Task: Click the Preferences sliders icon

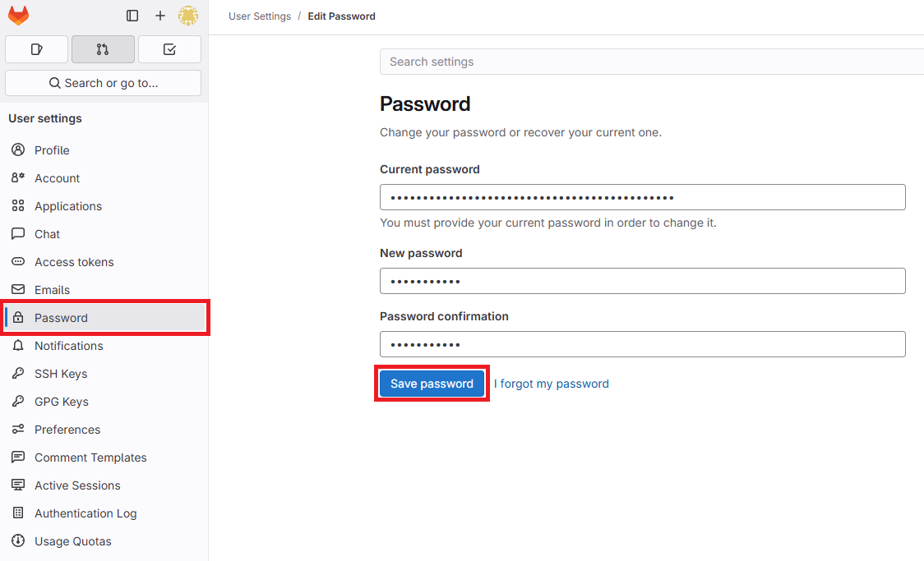Action: coord(18,429)
